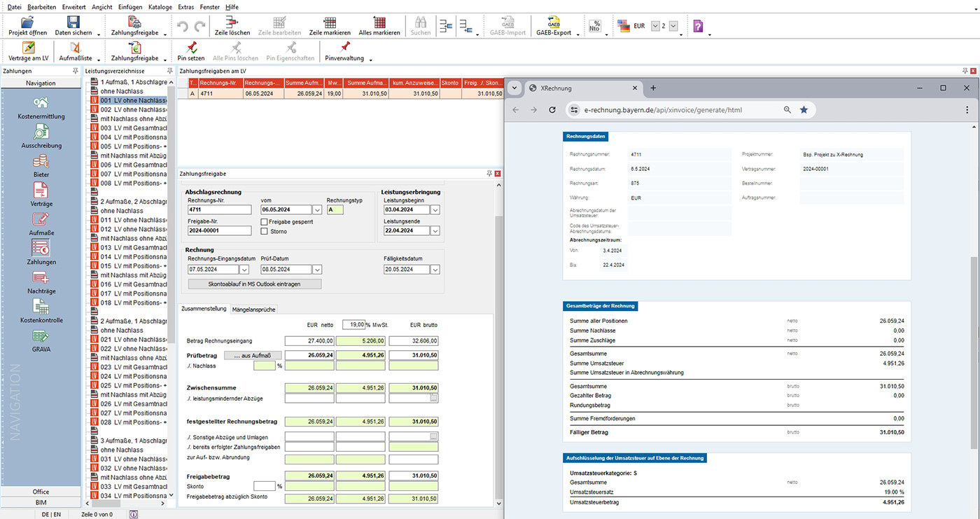The image size is (980, 519).
Task: Click Skontoablauf in MS Outlook eintragen button
Action: coord(255,284)
